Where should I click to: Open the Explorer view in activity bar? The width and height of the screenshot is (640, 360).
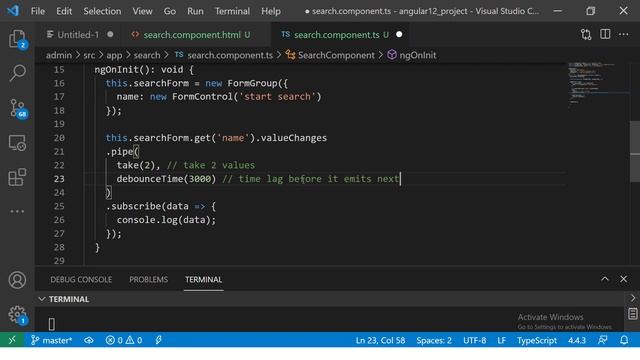[x=17, y=39]
